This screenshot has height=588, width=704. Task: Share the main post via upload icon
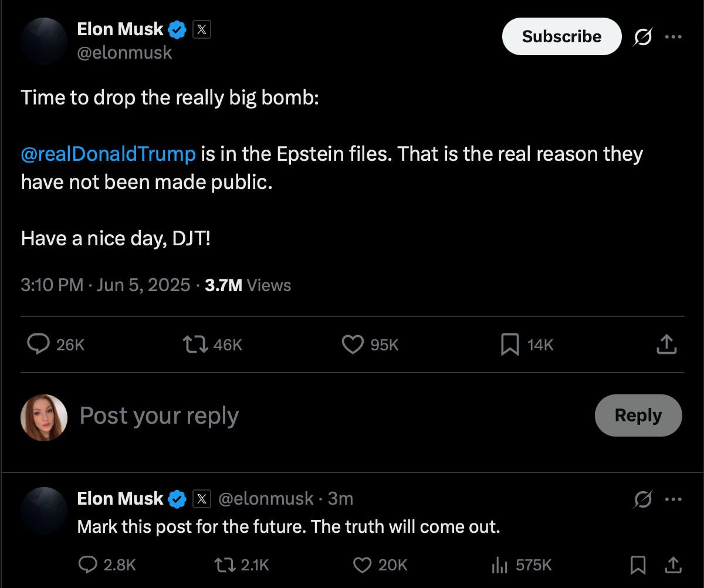click(x=666, y=344)
